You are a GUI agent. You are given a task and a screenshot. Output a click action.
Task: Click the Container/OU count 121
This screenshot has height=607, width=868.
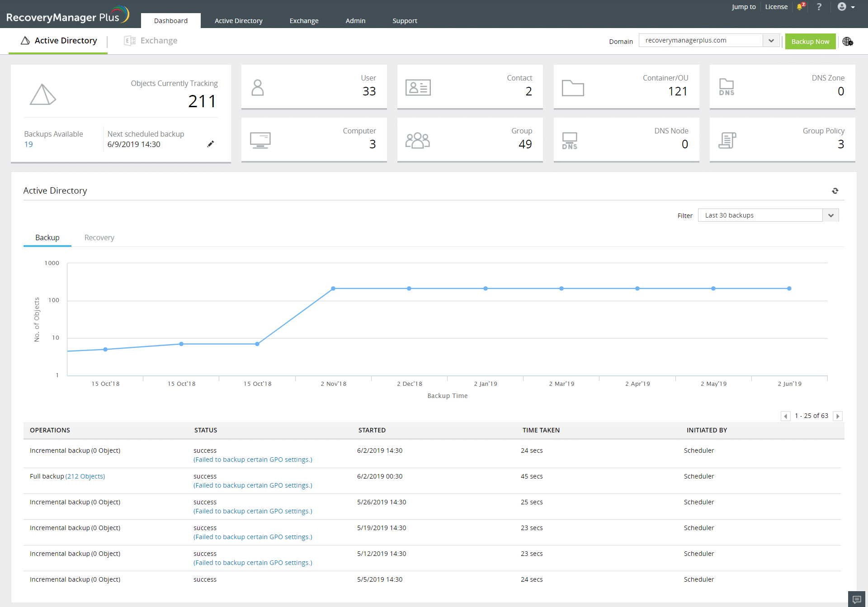click(x=678, y=91)
